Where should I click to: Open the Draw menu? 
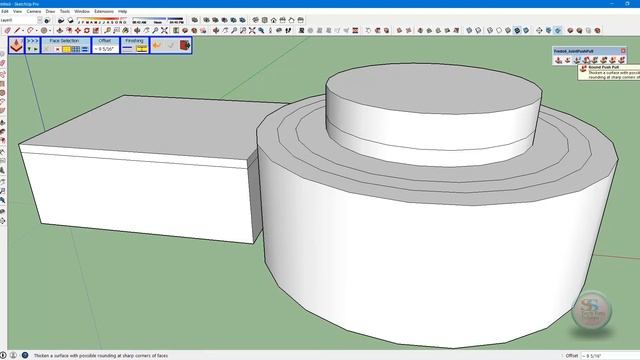tap(50, 11)
